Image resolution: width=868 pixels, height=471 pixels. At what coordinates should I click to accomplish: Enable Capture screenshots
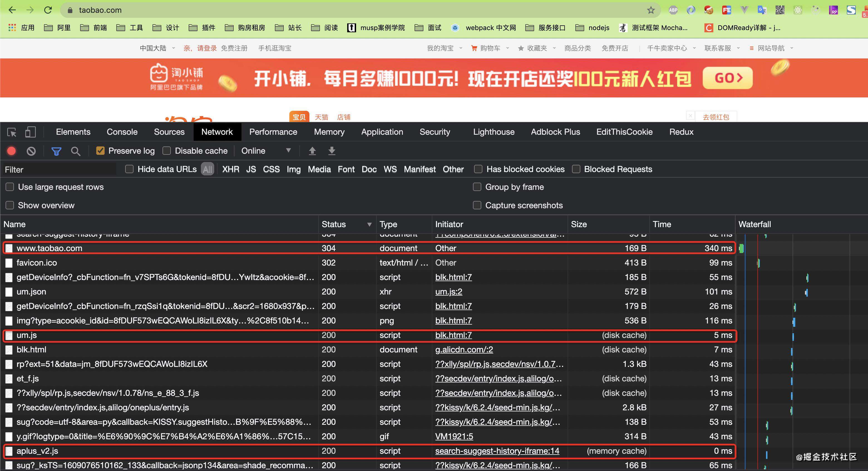point(477,205)
